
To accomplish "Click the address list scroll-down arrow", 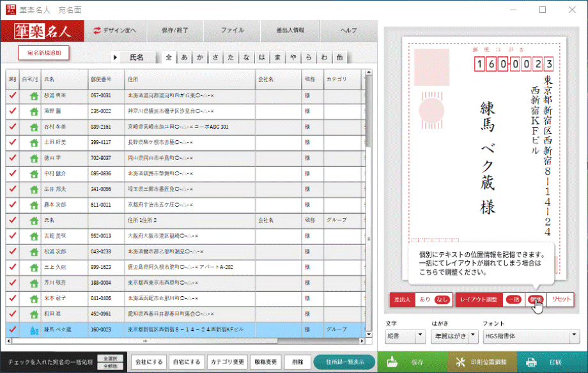I will click(x=369, y=335).
